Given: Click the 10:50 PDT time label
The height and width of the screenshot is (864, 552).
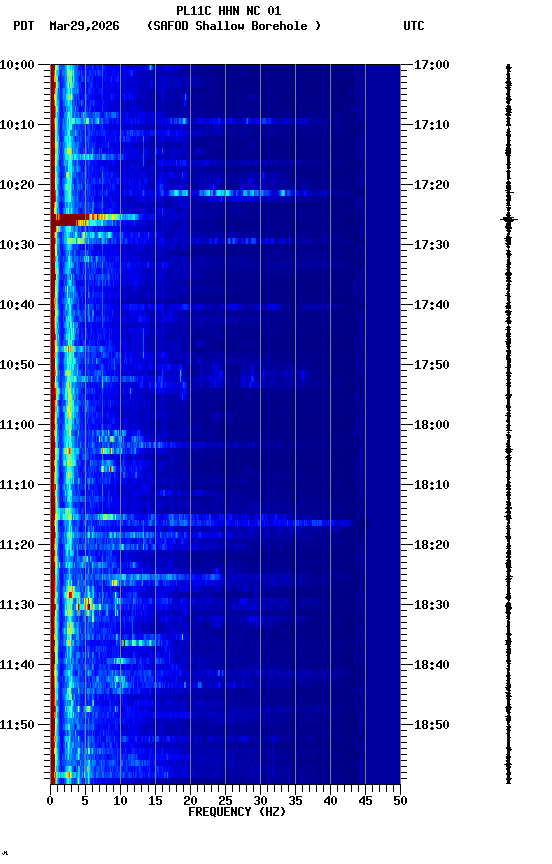Looking at the screenshot, I should tap(17, 365).
